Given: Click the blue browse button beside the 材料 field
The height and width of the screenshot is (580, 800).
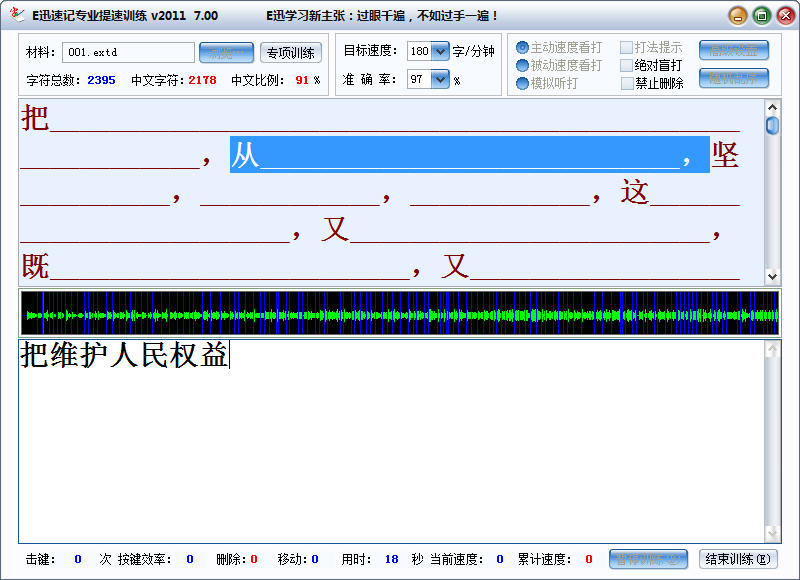Looking at the screenshot, I should pyautogui.click(x=226, y=53).
